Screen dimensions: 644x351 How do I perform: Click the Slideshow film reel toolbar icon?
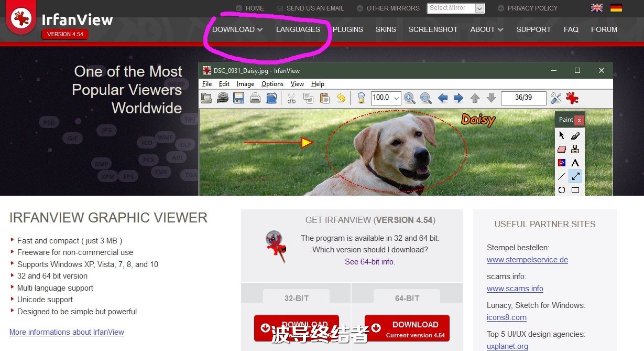point(223,98)
